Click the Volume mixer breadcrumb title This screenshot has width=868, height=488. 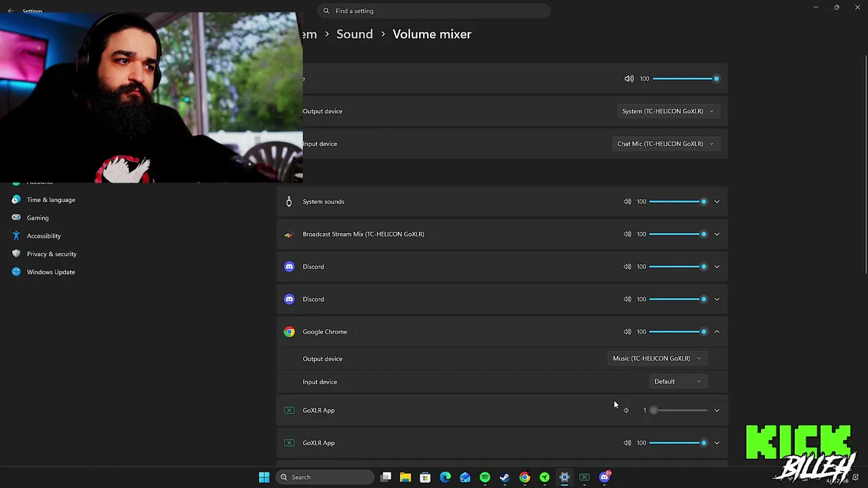[432, 34]
